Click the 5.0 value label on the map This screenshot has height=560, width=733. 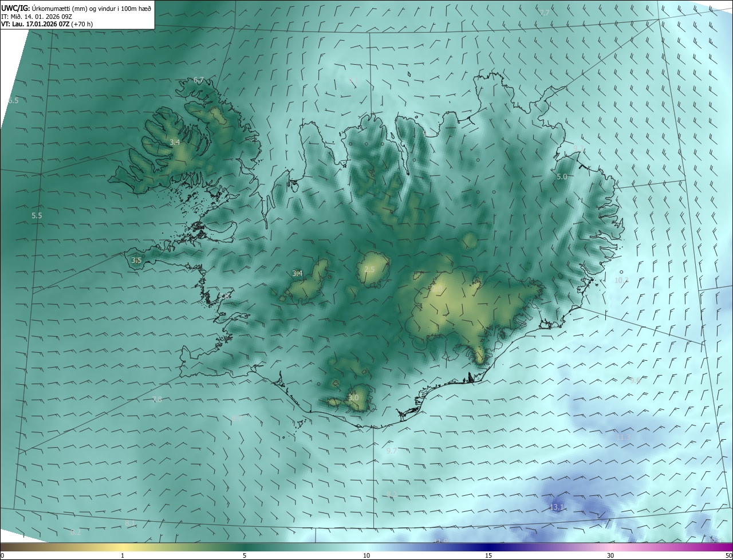(562, 177)
